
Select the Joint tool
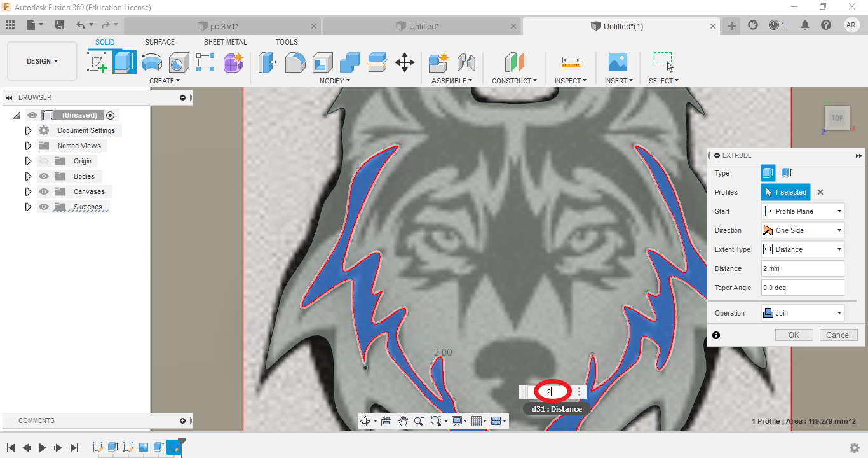[466, 62]
